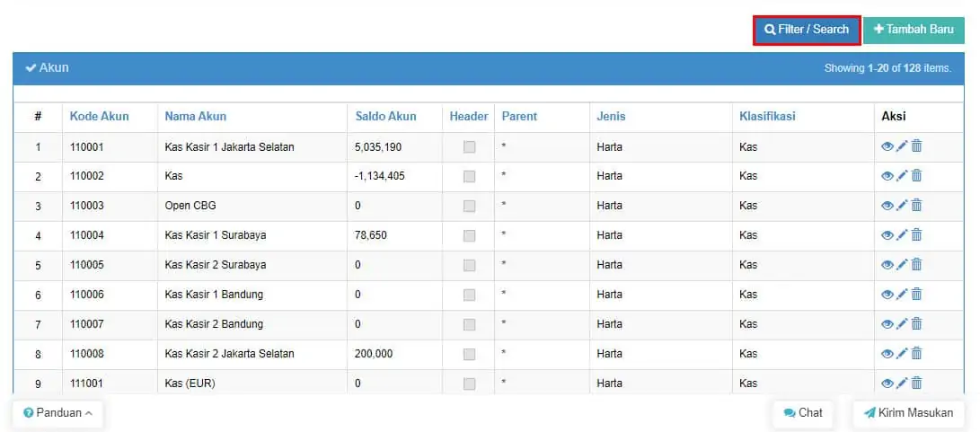Screen dimensions: 980x432
Task: View details of Kas Kasir 1 Jakarta Selatan
Action: point(887,146)
